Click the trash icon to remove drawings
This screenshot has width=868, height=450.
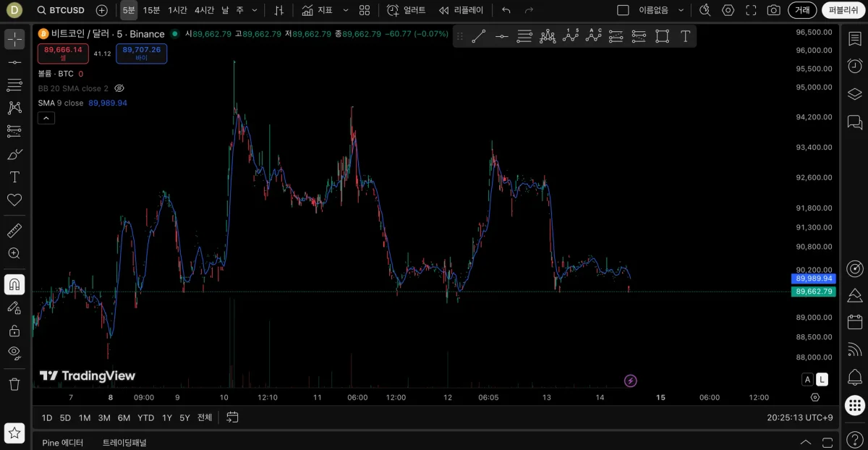(14, 383)
